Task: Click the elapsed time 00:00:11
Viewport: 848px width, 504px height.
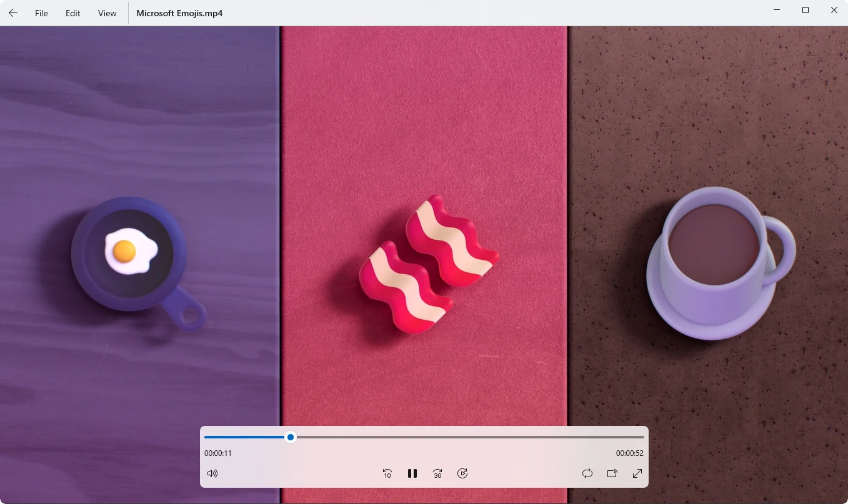Action: coord(218,453)
